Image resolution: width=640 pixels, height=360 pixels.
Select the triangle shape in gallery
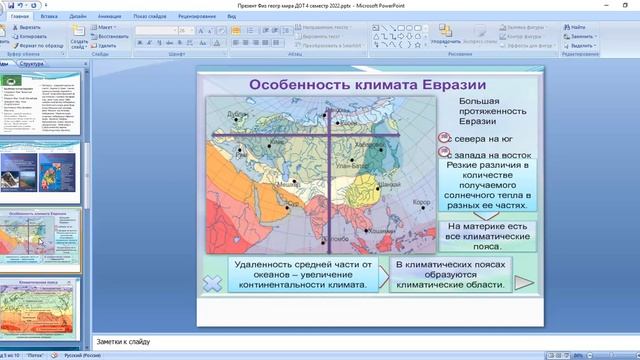376,36
